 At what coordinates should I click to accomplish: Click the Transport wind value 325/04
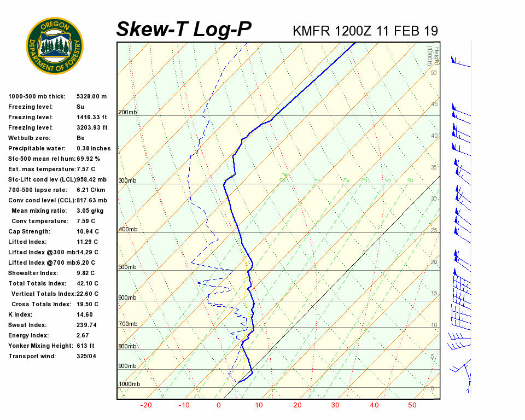coord(86,356)
